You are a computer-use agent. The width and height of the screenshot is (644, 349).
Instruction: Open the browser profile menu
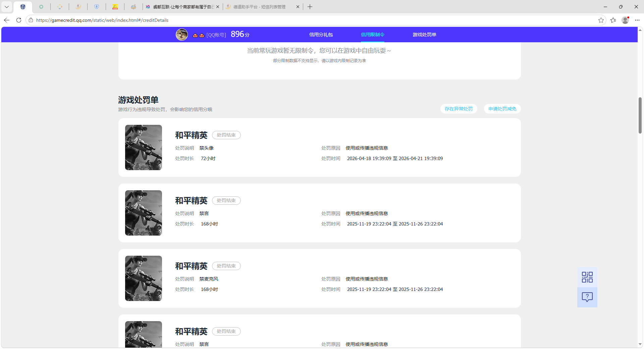point(625,20)
